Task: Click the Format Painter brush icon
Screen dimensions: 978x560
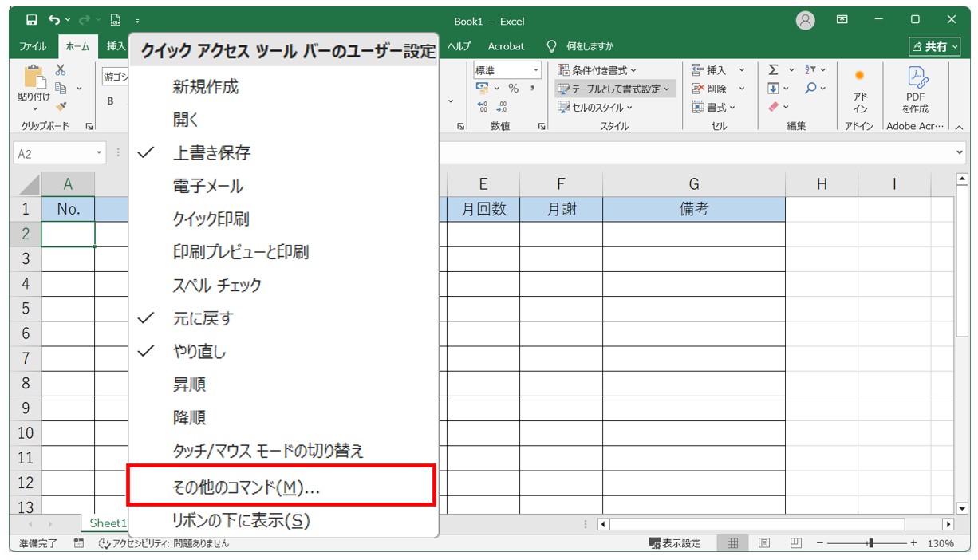Action: [61, 107]
